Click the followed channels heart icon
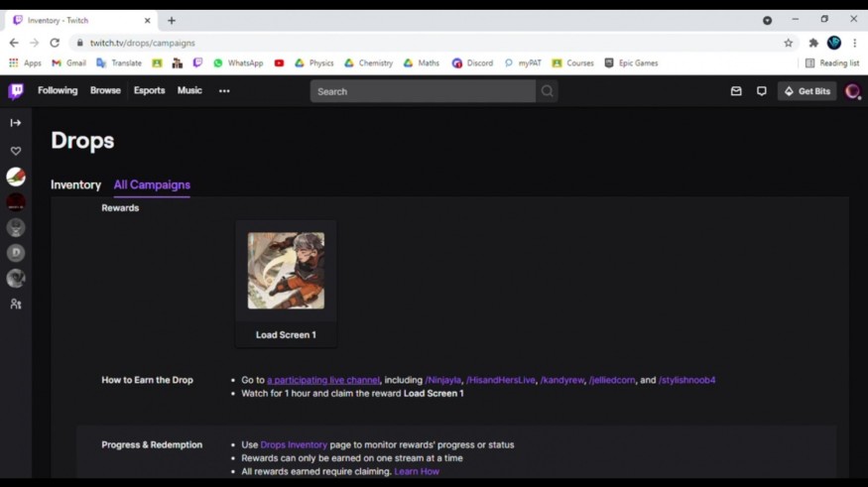Image resolution: width=868 pixels, height=487 pixels. 16,151
